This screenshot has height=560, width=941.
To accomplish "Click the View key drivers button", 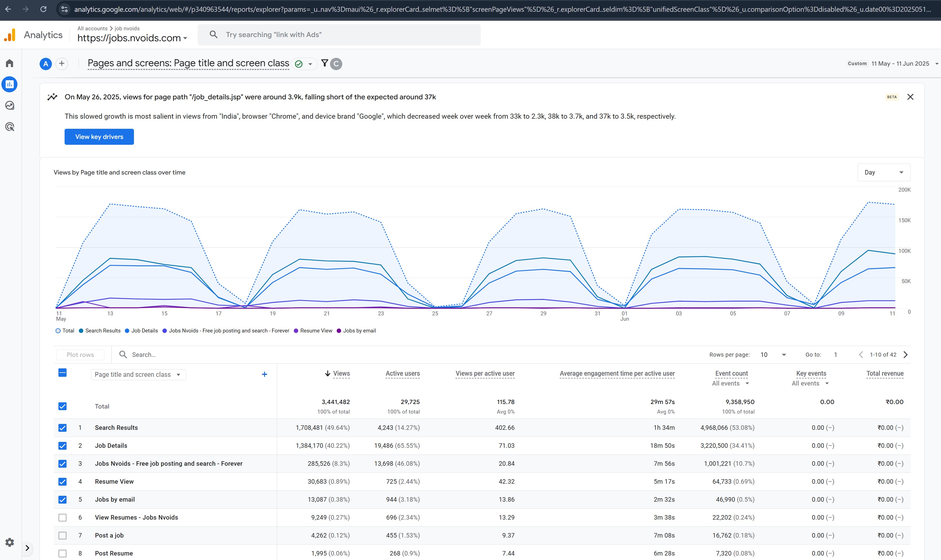I will (x=99, y=137).
